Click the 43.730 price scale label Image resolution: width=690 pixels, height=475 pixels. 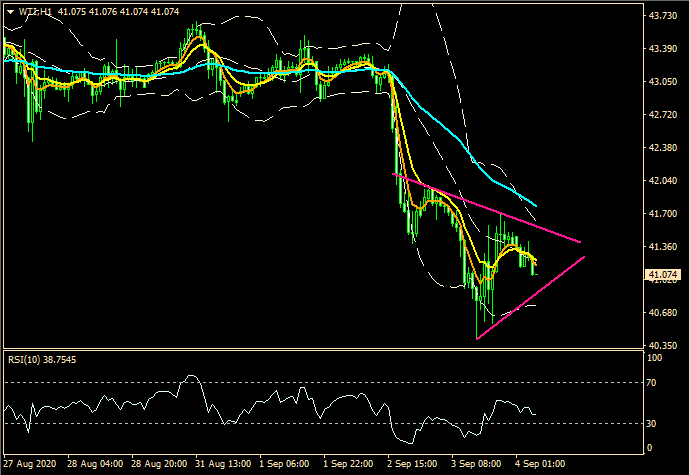pos(664,16)
